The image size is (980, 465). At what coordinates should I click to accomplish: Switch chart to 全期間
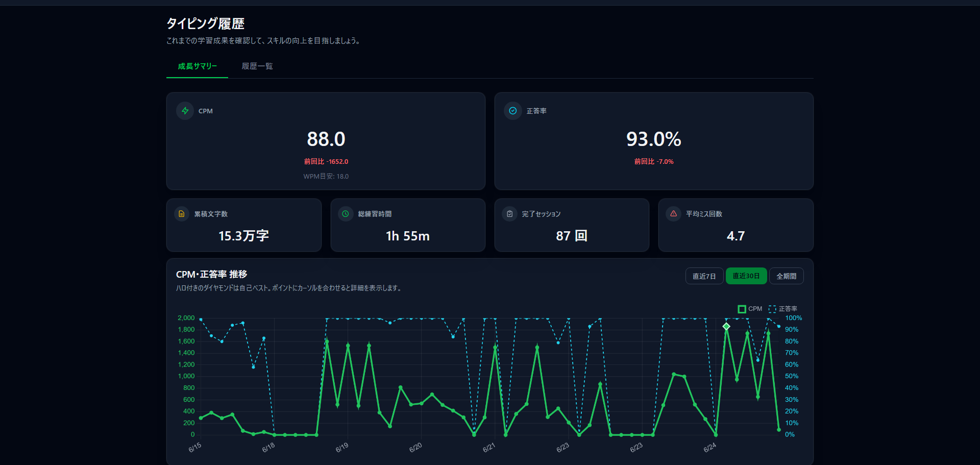point(787,276)
